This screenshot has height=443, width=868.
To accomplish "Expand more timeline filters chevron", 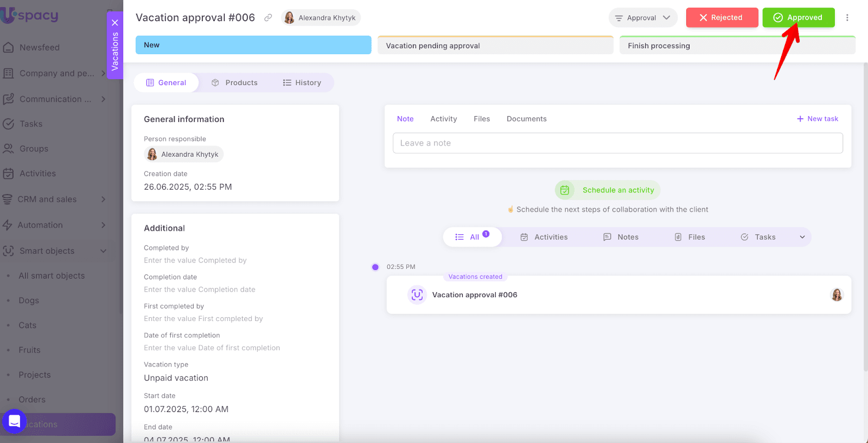I will click(802, 237).
